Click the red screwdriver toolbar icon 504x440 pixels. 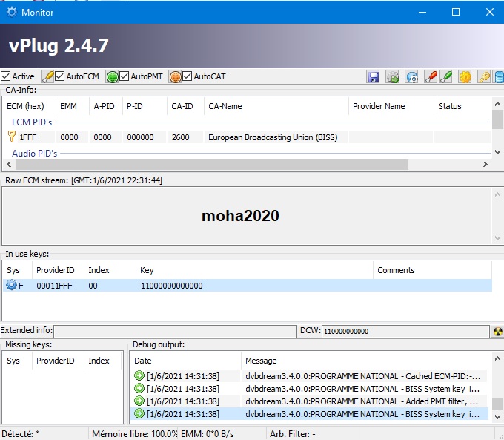pyautogui.click(x=431, y=77)
